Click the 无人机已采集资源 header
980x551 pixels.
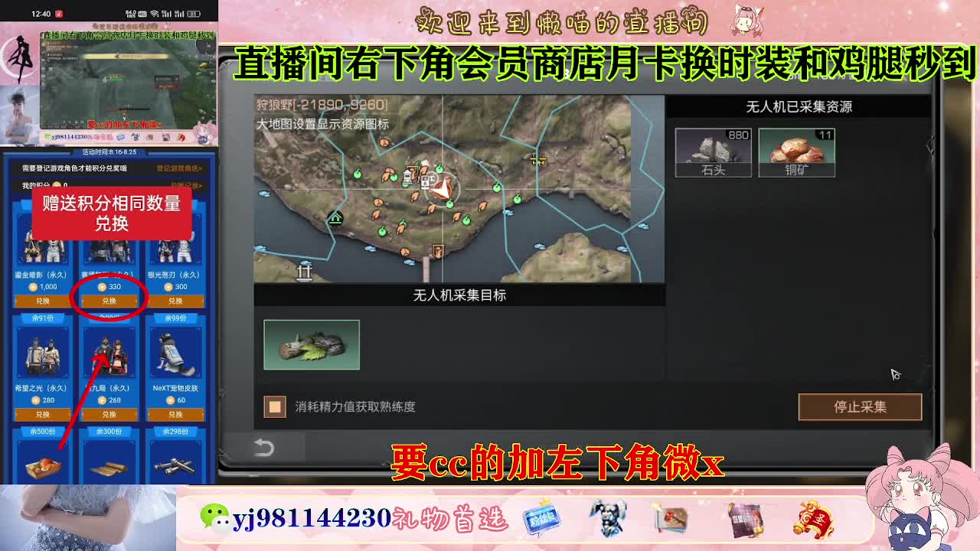(x=799, y=107)
